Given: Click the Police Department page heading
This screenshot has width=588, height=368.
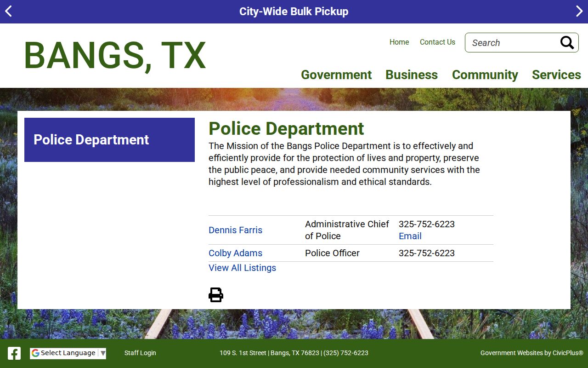Looking at the screenshot, I should tap(286, 129).
